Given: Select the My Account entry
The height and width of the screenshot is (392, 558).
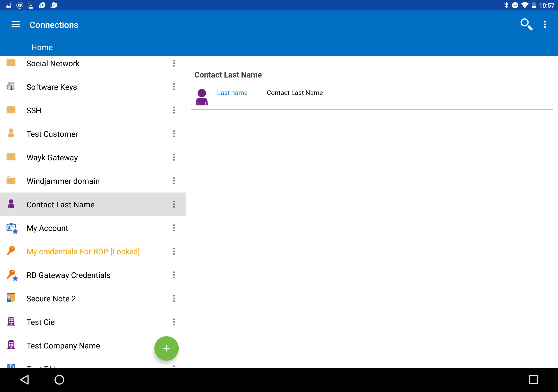Looking at the screenshot, I should [x=93, y=228].
